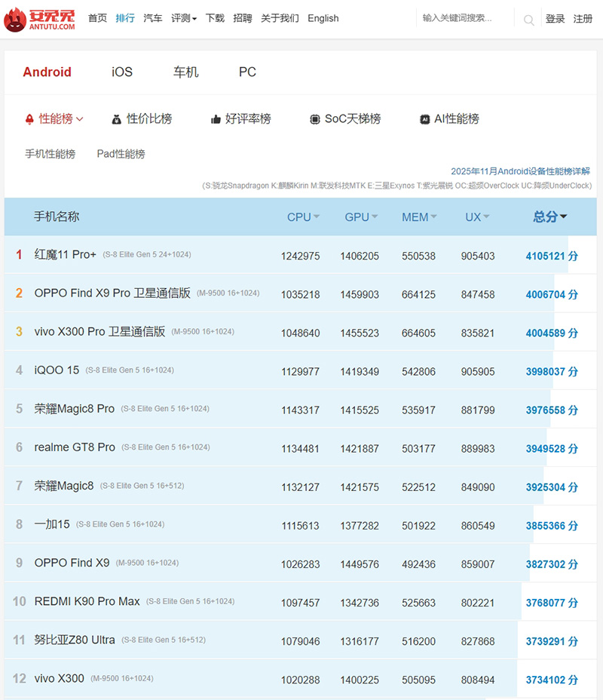
Task: Expand the 评测 navigation dropdown
Action: 184,18
